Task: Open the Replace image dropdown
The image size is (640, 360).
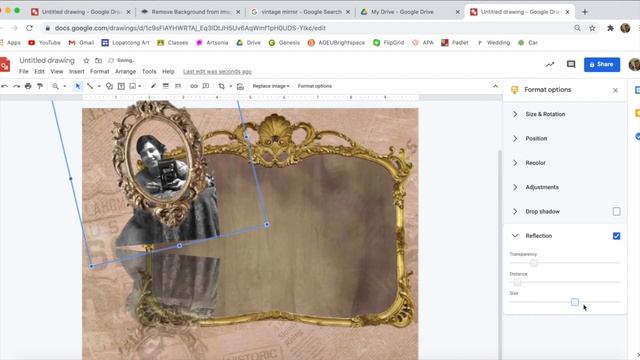Action: click(271, 86)
